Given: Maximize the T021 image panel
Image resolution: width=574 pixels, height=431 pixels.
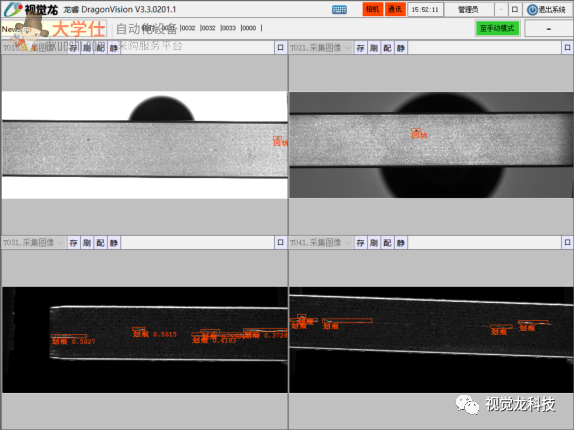Looking at the screenshot, I should click(567, 48).
